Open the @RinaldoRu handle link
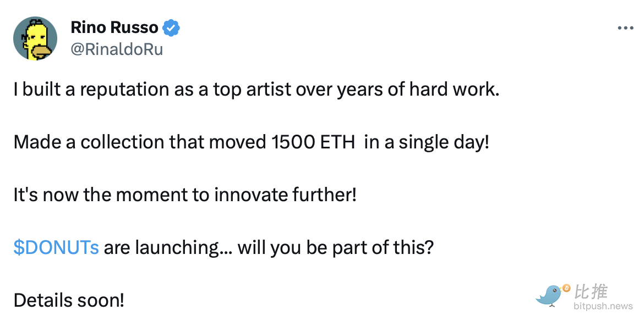 coord(117,49)
